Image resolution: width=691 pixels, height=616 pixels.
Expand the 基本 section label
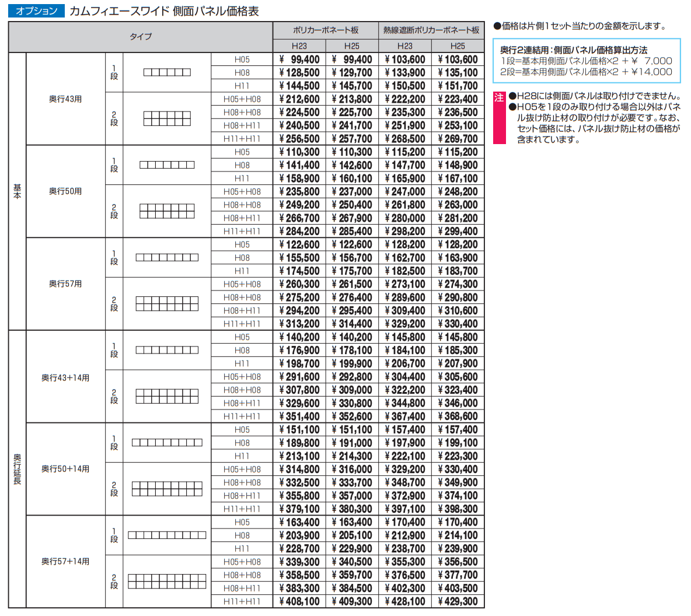17,191
